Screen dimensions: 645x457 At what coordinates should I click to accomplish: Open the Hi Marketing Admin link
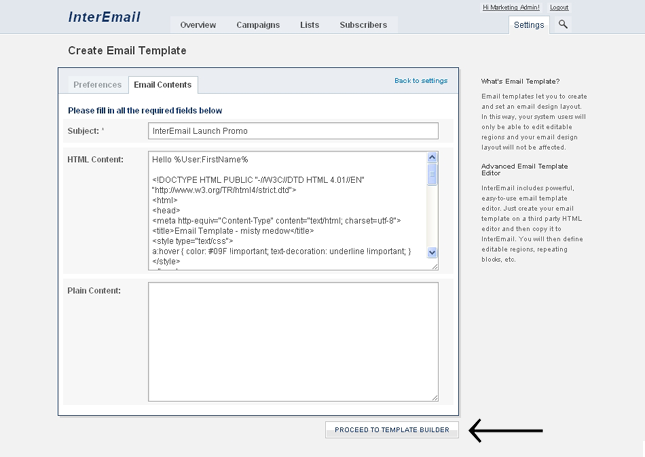click(x=511, y=7)
